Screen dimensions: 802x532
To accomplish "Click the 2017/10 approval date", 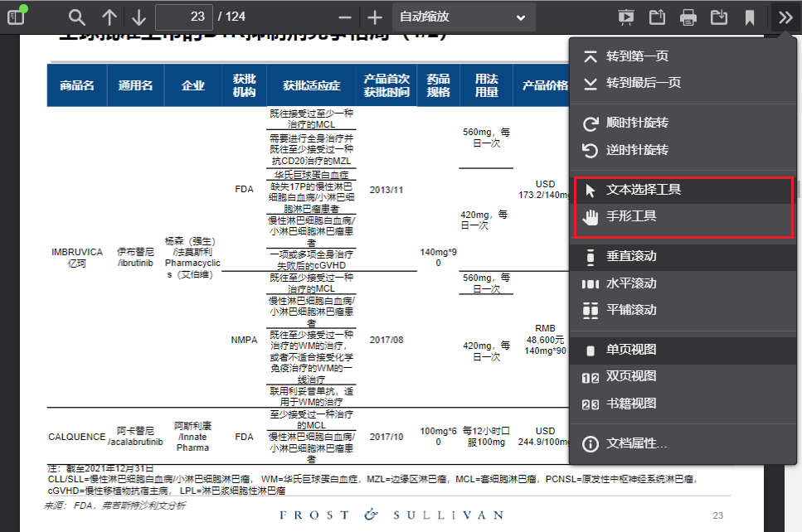I will coord(386,437).
